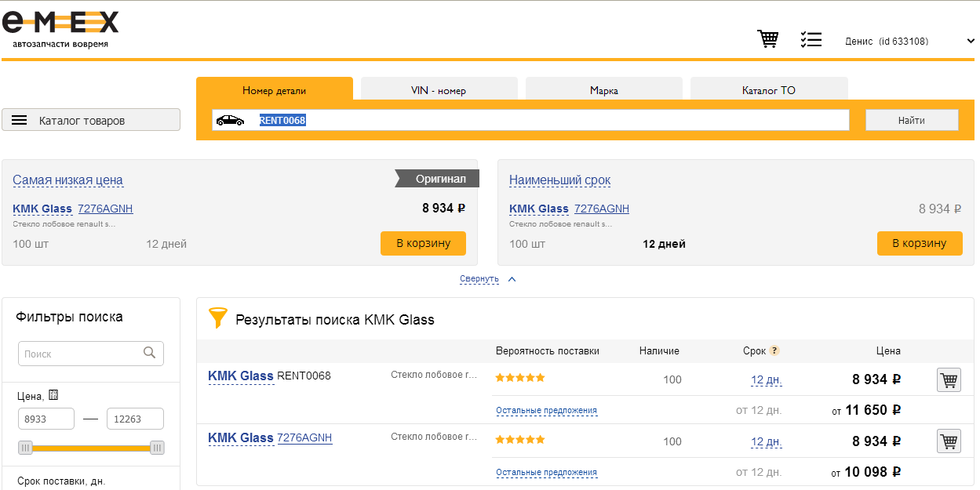Add RENT0068 row to cart via cart icon
The width and height of the screenshot is (980, 490).
[949, 380]
